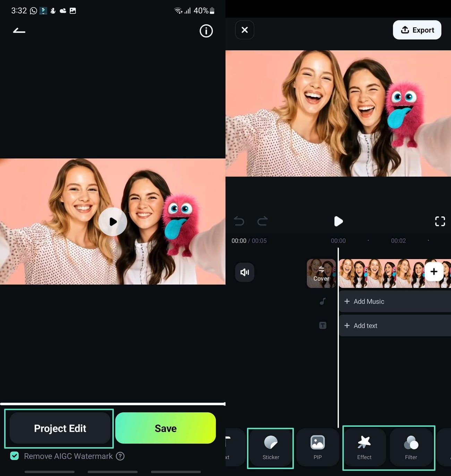Image resolution: width=451 pixels, height=476 pixels.
Task: Tap the plus icon to add a clip
Action: tap(434, 272)
